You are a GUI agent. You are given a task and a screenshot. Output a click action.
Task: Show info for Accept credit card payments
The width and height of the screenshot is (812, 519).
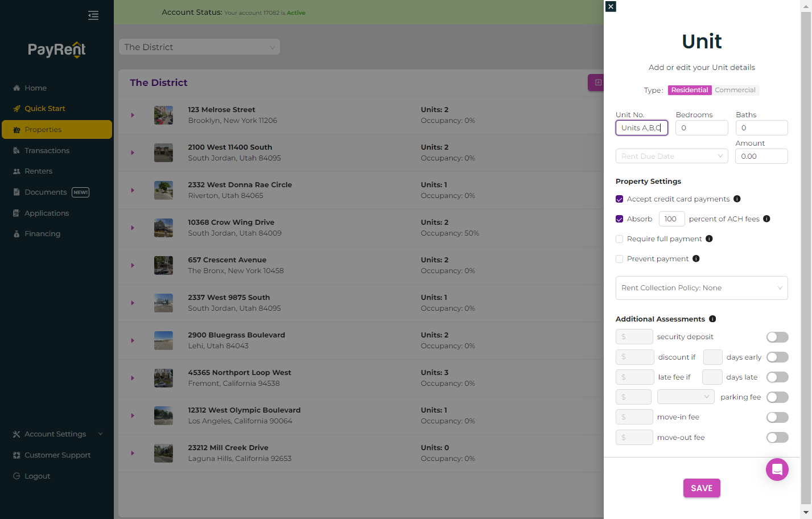737,199
